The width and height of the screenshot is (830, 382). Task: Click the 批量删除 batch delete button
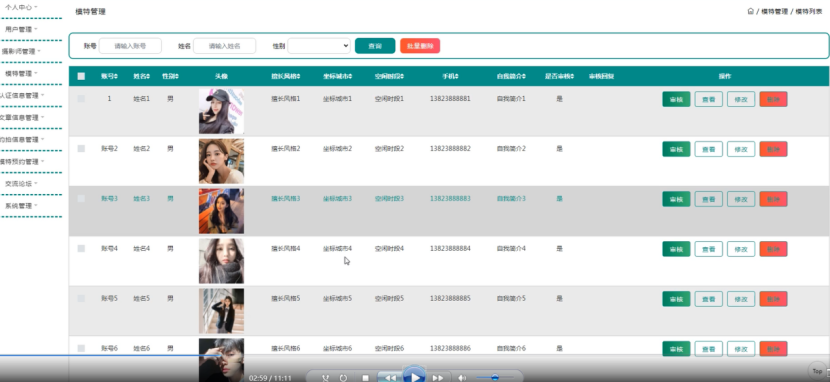[420, 46]
